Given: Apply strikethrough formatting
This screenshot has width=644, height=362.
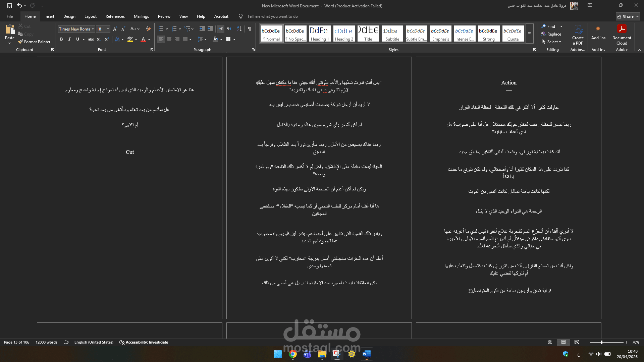Looking at the screenshot, I should (91, 40).
